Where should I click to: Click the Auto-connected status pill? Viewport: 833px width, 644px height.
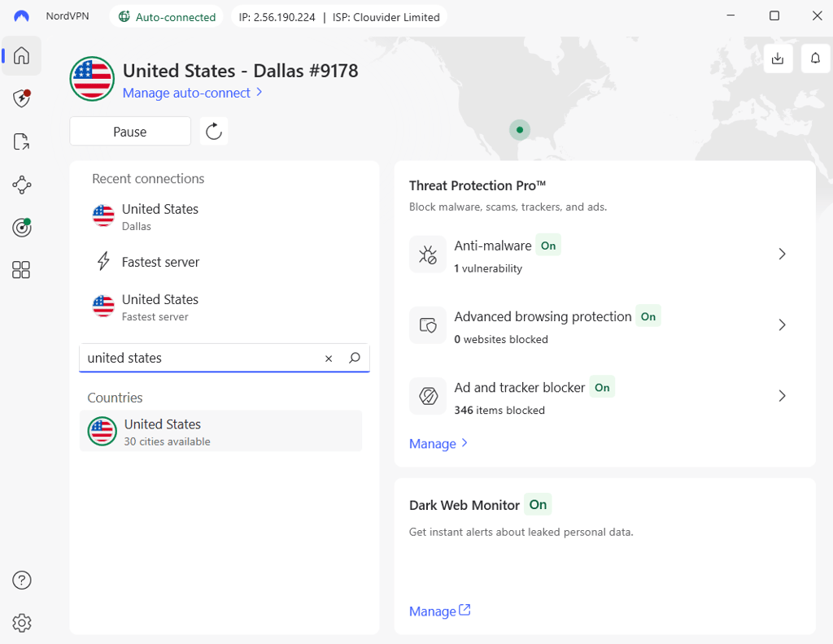pyautogui.click(x=166, y=16)
